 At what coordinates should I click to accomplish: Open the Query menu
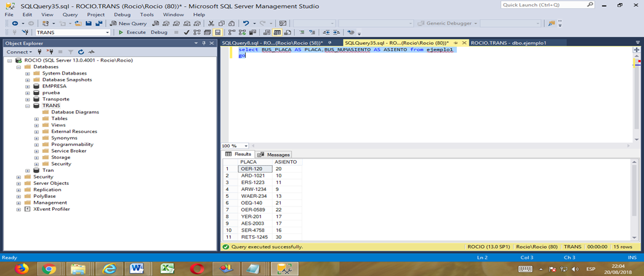(70, 14)
